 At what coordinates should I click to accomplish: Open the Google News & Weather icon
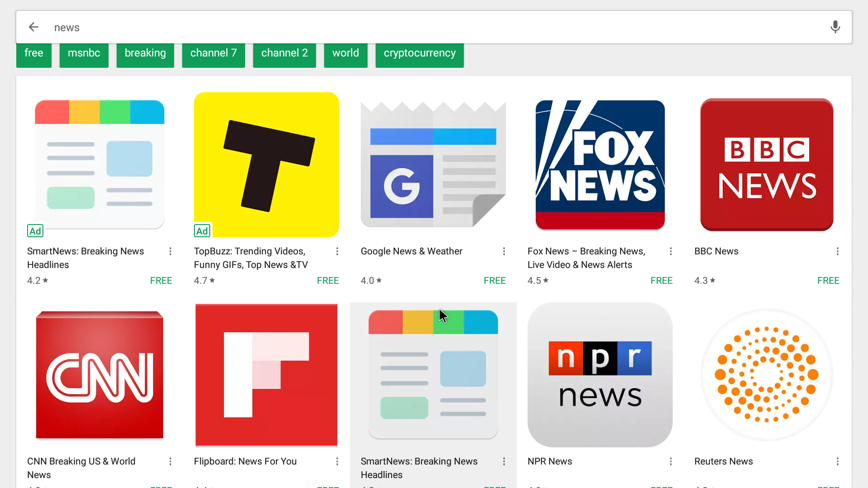[433, 164]
